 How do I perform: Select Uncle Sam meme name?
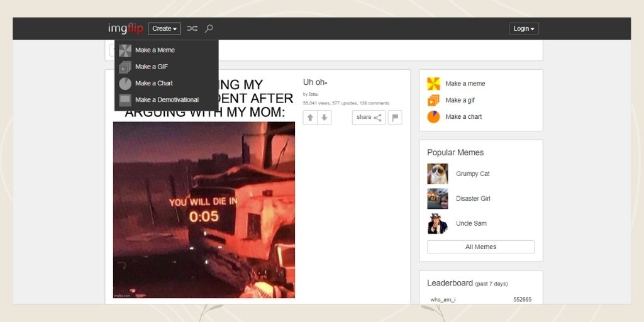click(471, 223)
